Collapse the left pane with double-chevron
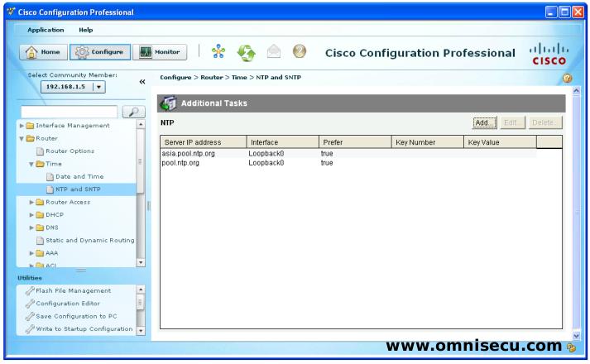The width and height of the screenshot is (590, 364). (142, 82)
